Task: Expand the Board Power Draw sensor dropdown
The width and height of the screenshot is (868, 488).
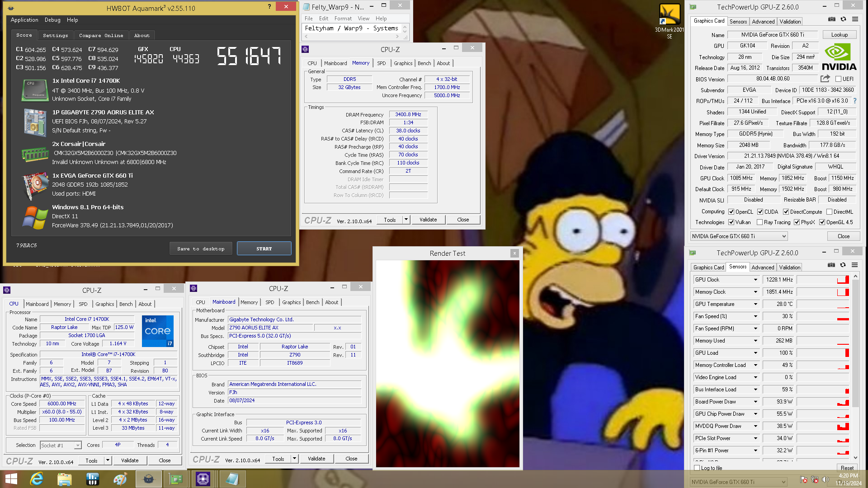Action: 755,402
